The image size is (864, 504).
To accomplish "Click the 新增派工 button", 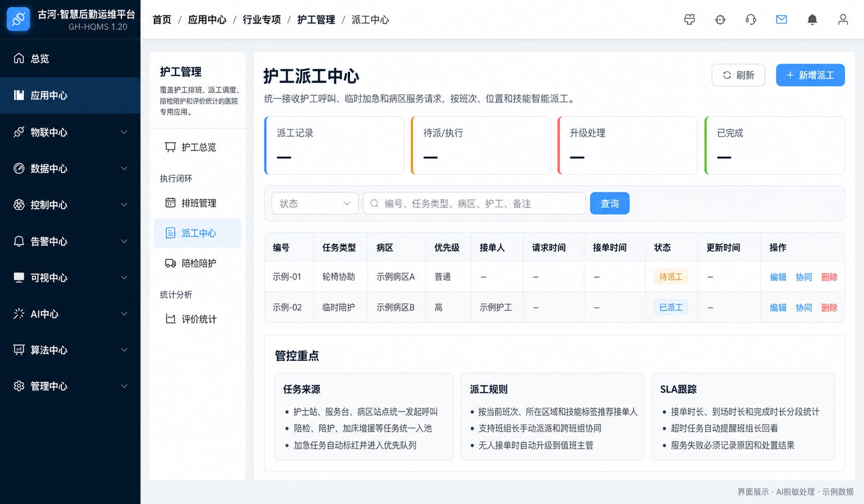I will [x=810, y=75].
